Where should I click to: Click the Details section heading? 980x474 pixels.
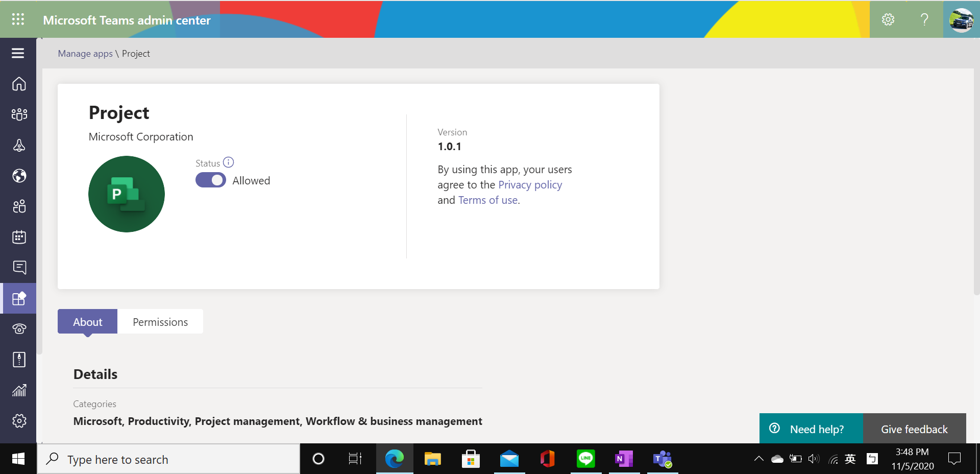pos(95,374)
